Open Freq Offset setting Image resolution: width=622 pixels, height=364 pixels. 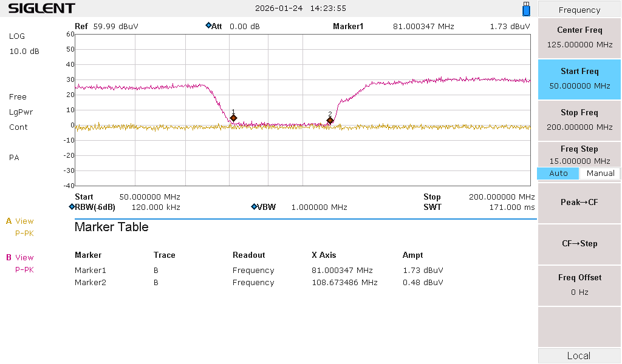[579, 285]
